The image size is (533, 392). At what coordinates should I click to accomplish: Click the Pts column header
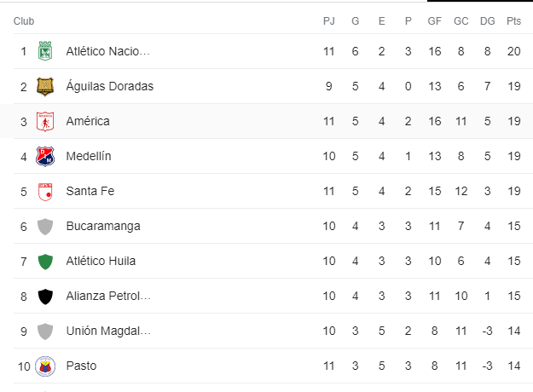click(513, 21)
